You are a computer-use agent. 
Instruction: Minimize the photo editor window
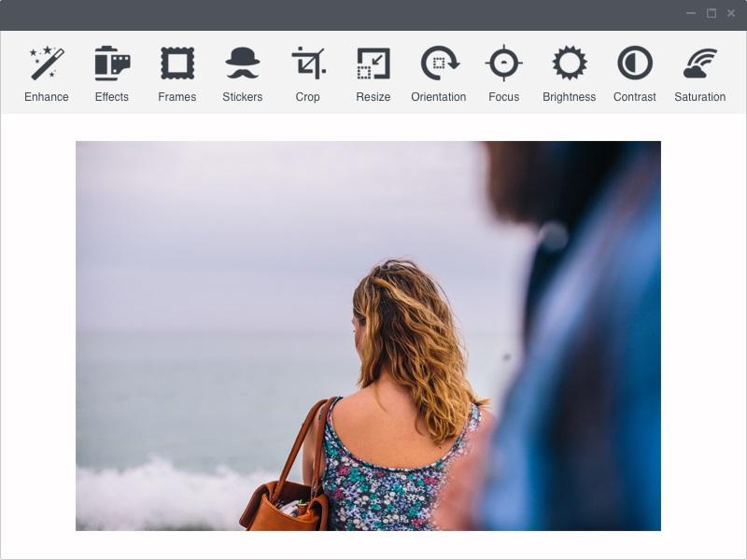pos(691,13)
